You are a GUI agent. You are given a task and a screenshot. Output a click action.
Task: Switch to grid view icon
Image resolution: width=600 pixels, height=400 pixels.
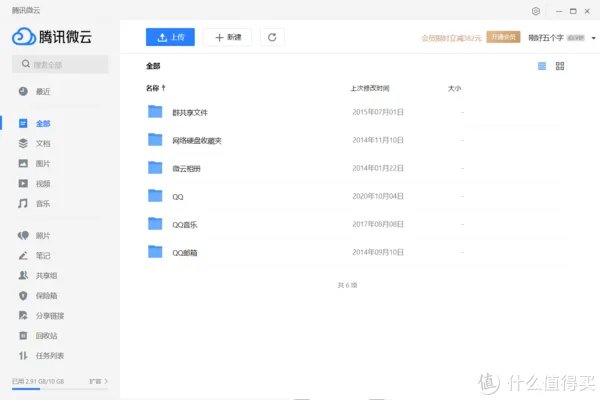click(x=560, y=66)
